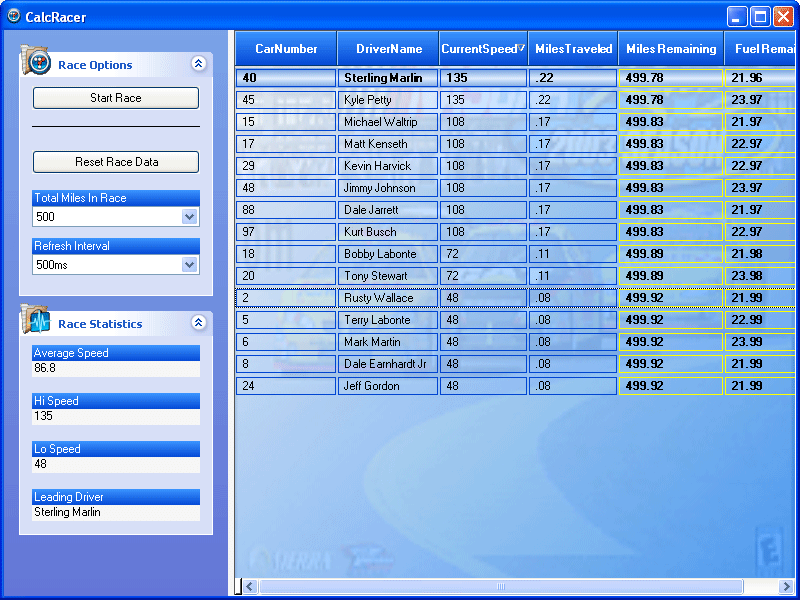Collapse the Race Statistics panel
This screenshot has height=600, width=800.
[198, 323]
